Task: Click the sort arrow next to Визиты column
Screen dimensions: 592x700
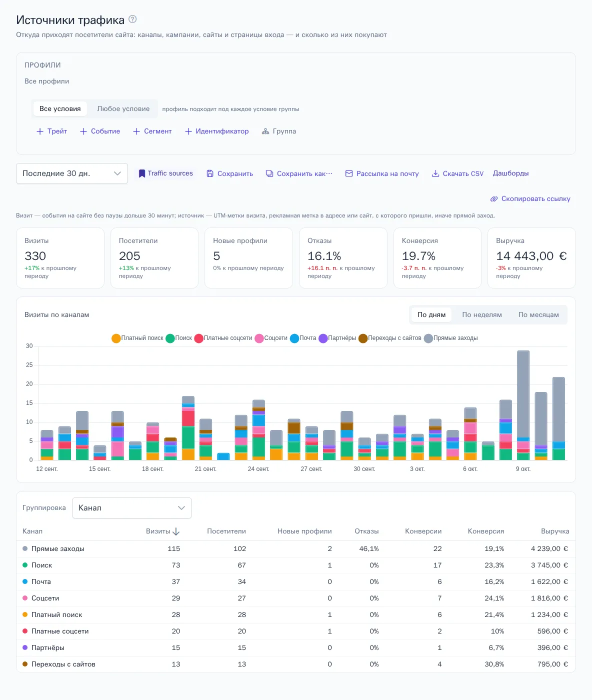Action: [x=176, y=531]
